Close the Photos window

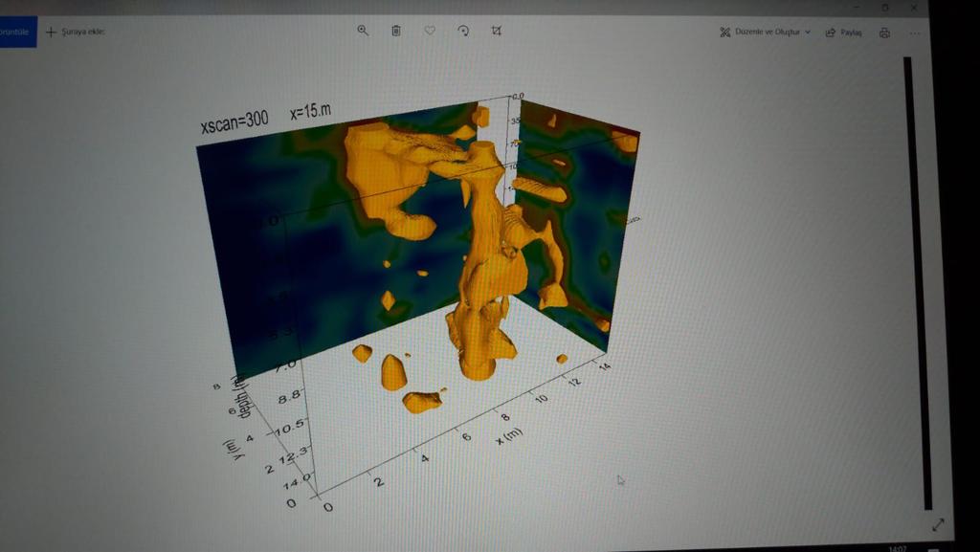pos(915,8)
